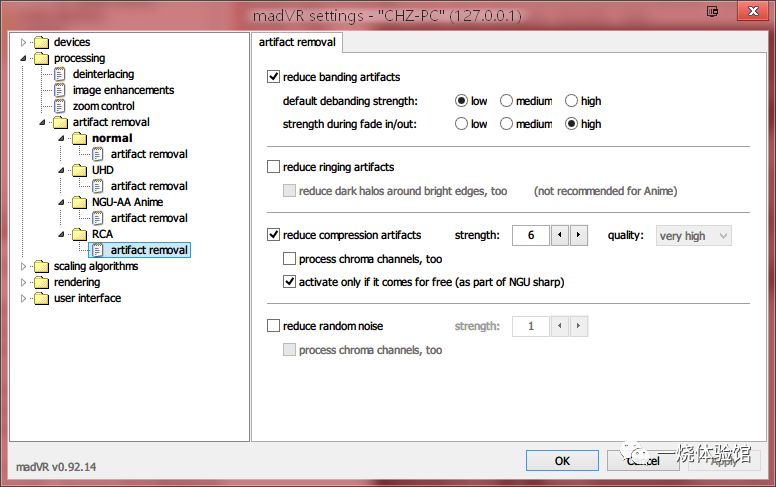Expand the devices tree node
Viewport: 776px width, 487px height.
tap(23, 43)
